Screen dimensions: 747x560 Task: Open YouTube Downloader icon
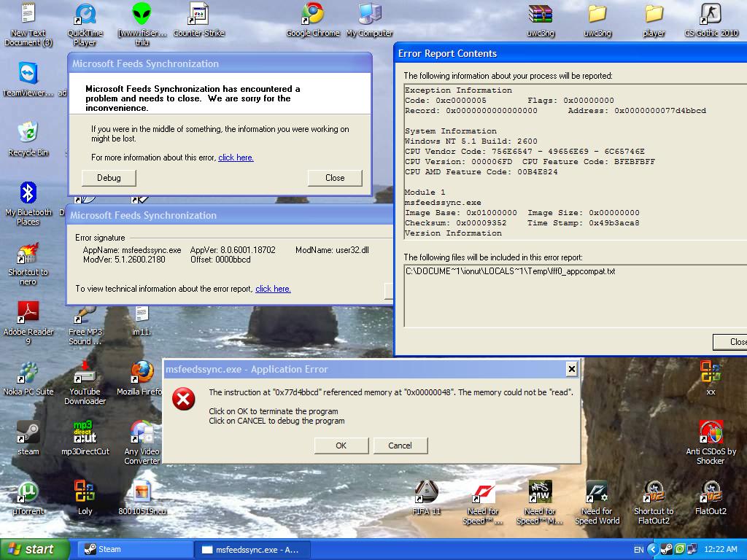point(85,383)
